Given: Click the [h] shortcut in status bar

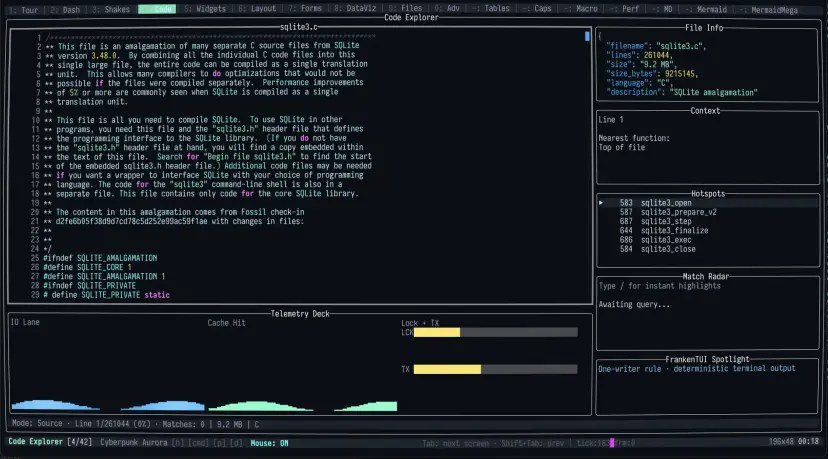Looking at the screenshot, I should [178, 443].
